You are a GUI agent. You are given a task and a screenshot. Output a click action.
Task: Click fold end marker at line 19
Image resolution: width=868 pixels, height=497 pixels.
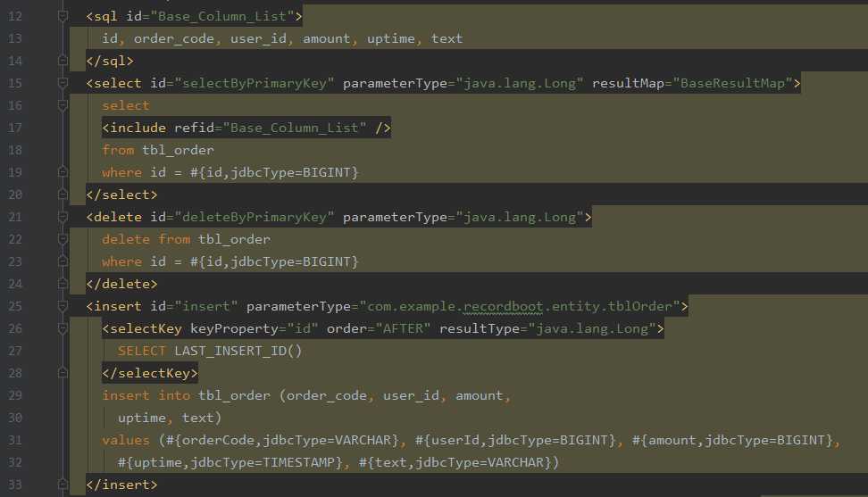63,172
